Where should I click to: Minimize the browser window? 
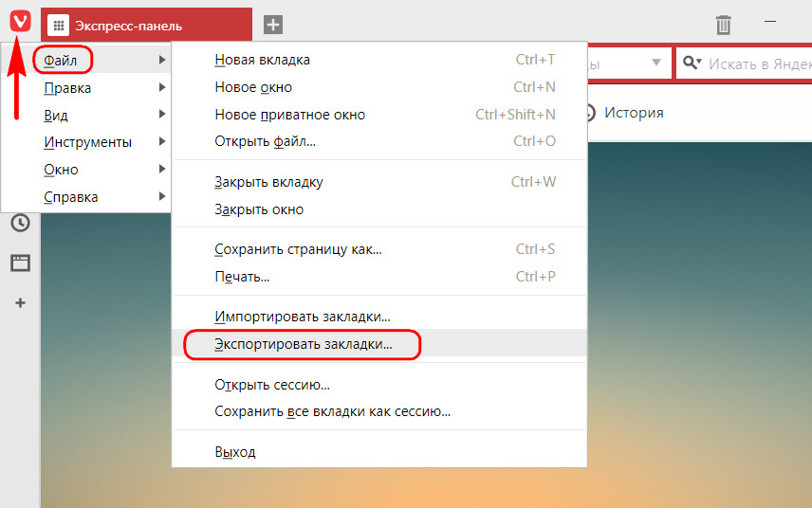click(770, 21)
